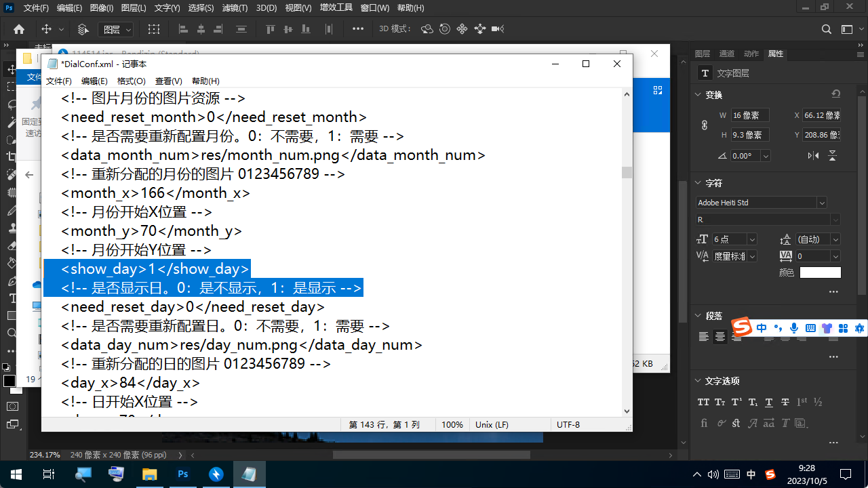Click the search magnifier in Photoshop top right
Screen dimensions: 868x488
point(826,29)
